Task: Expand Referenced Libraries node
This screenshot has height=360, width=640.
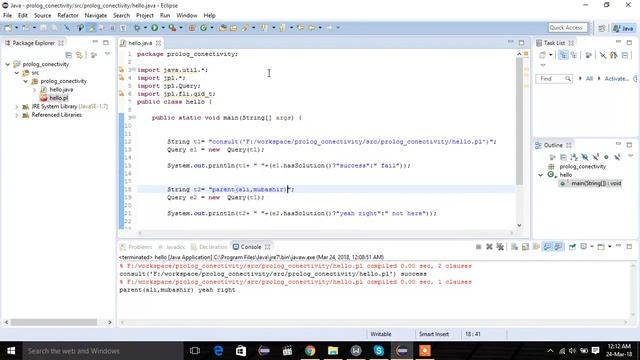Action: click(x=17, y=115)
